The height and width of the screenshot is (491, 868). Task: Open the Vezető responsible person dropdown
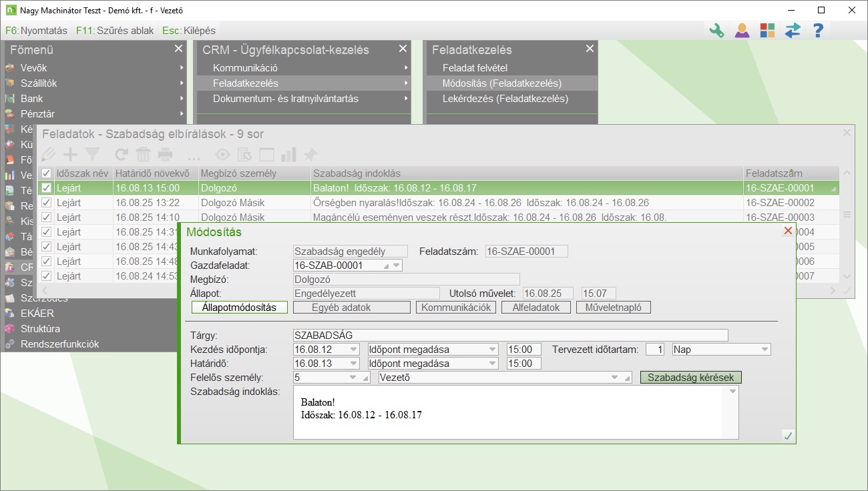click(614, 378)
